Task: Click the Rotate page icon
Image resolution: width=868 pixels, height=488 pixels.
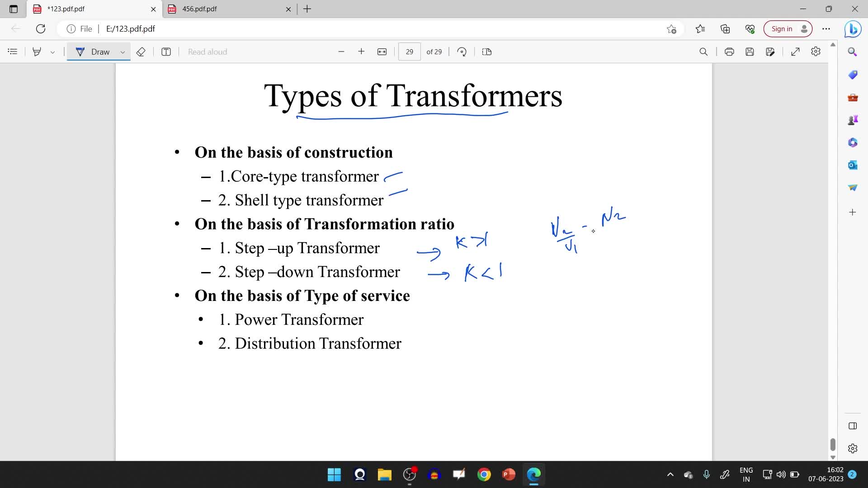Action: point(462,52)
